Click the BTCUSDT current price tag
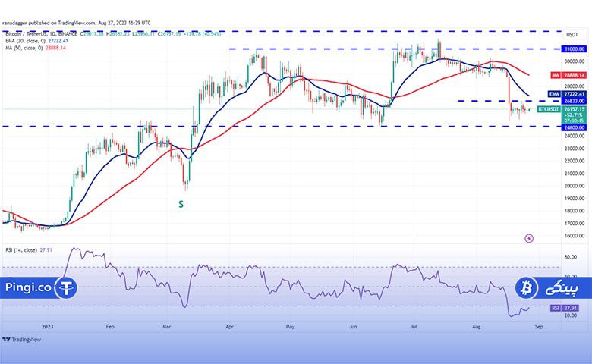 pos(562,115)
